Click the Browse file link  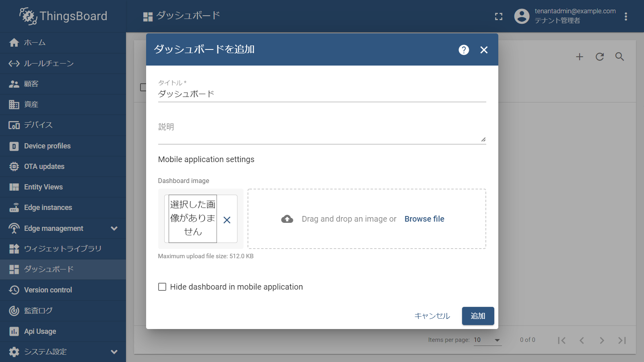click(x=424, y=219)
